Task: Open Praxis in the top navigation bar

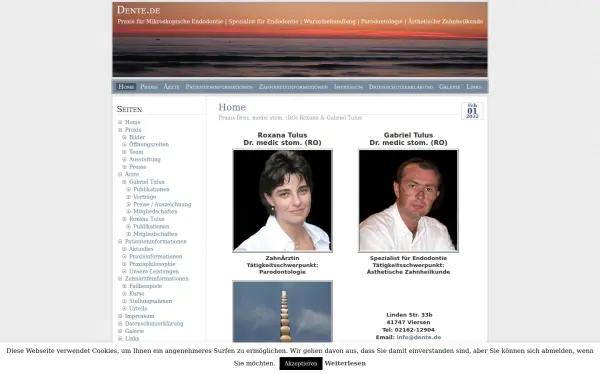Action: coord(149,87)
